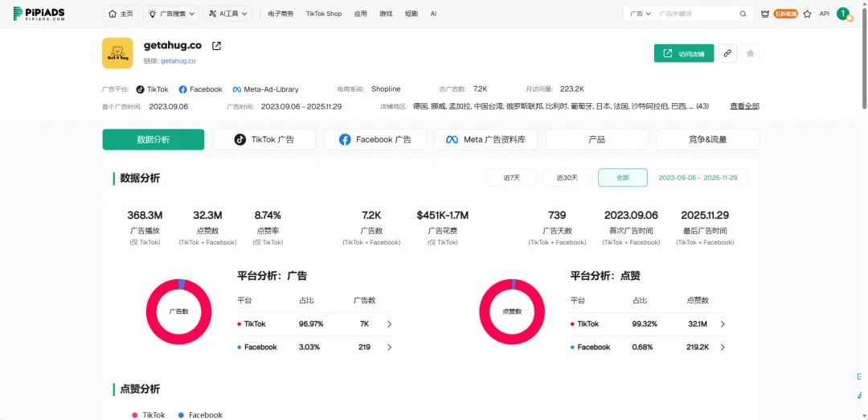Click the 访问店铺 button

[684, 53]
